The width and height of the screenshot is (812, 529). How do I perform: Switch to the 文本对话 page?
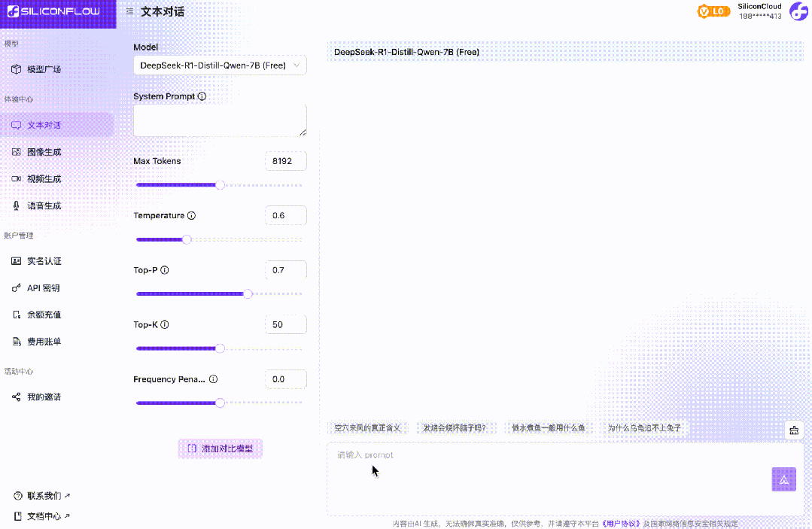[x=43, y=124]
